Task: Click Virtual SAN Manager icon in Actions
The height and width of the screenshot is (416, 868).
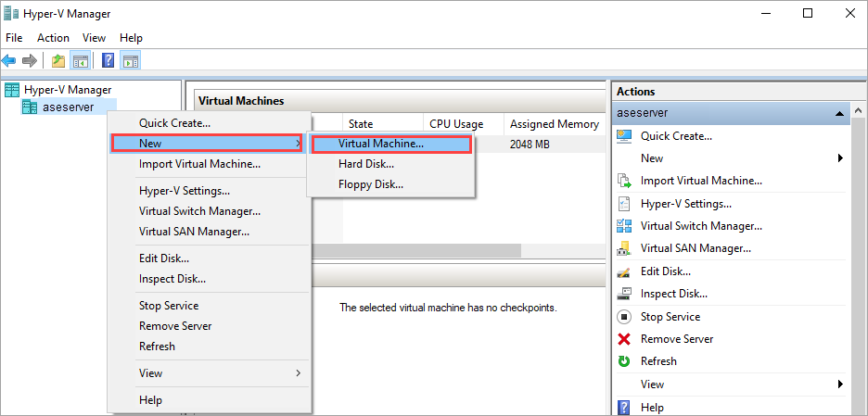Action: click(624, 248)
